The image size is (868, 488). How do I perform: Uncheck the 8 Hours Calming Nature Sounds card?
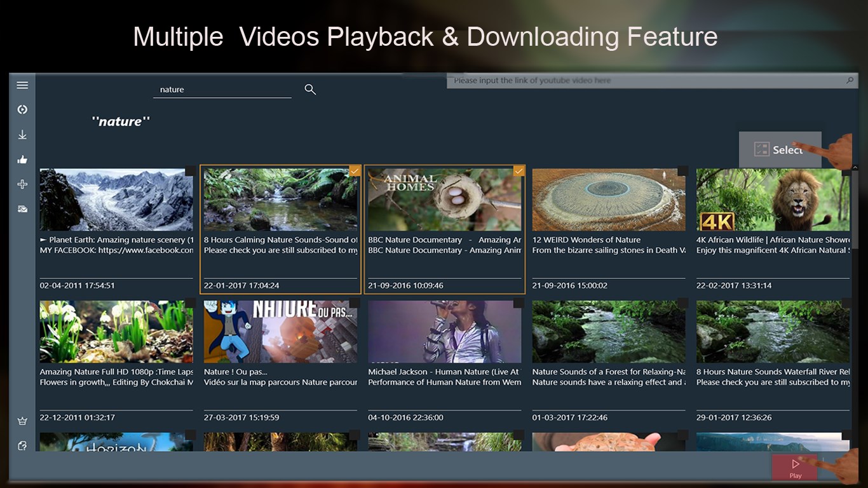(x=355, y=171)
